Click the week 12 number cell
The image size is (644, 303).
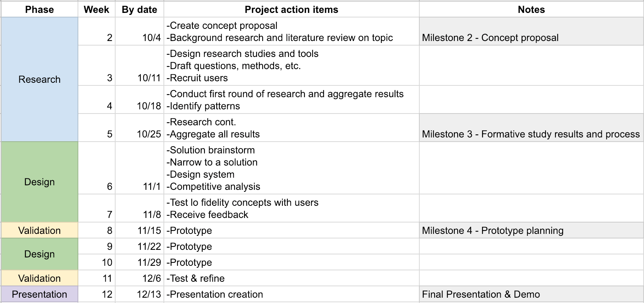97,294
